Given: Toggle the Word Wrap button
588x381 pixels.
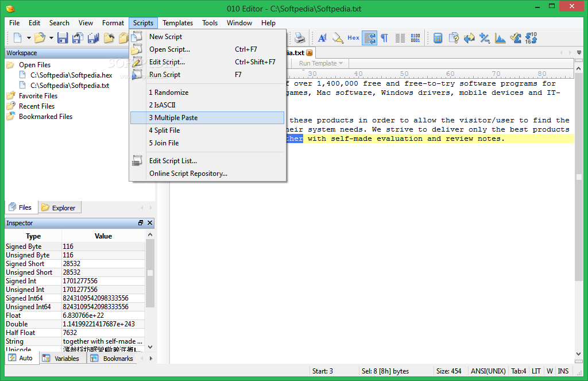Looking at the screenshot, I should point(369,38).
